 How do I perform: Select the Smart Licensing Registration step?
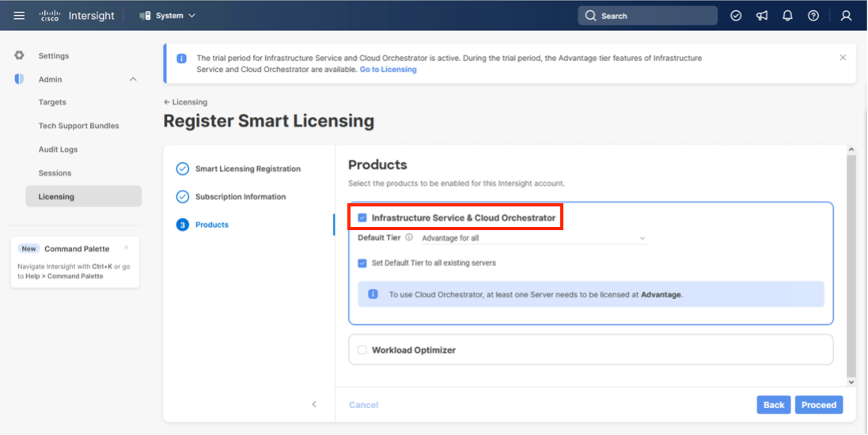click(x=248, y=168)
